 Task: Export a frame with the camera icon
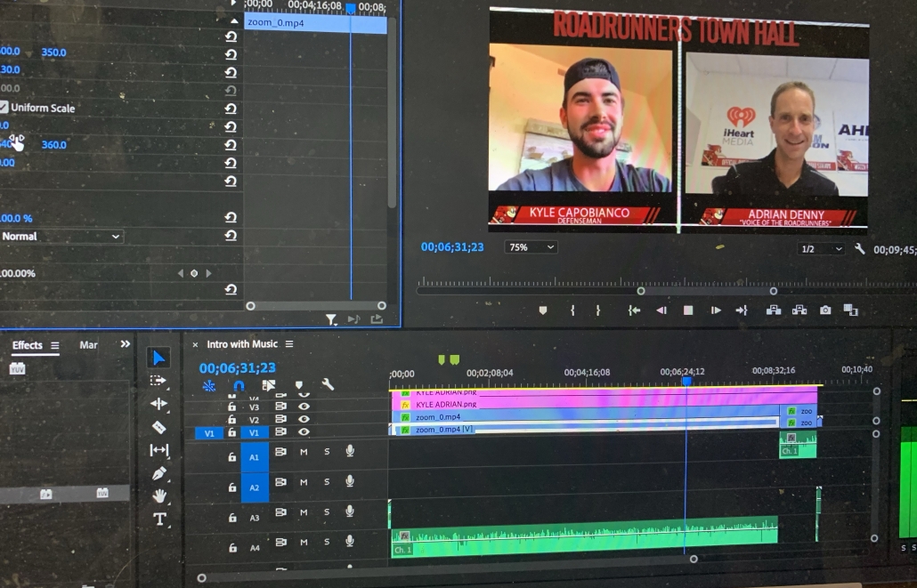tap(825, 310)
